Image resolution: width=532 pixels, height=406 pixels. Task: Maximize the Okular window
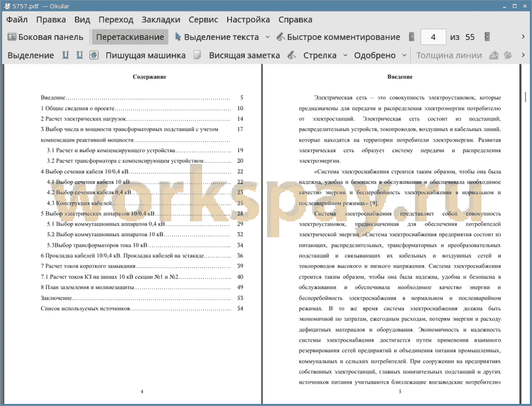pos(514,6)
